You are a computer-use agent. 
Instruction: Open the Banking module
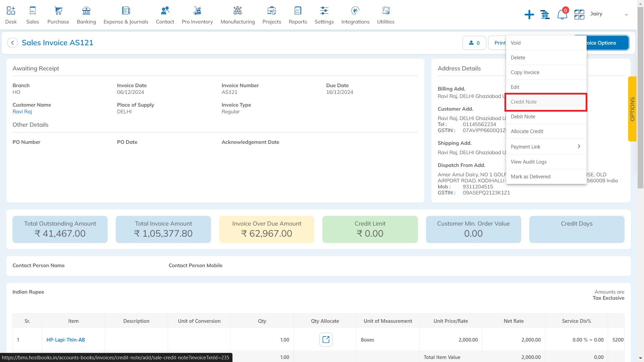coord(86,15)
